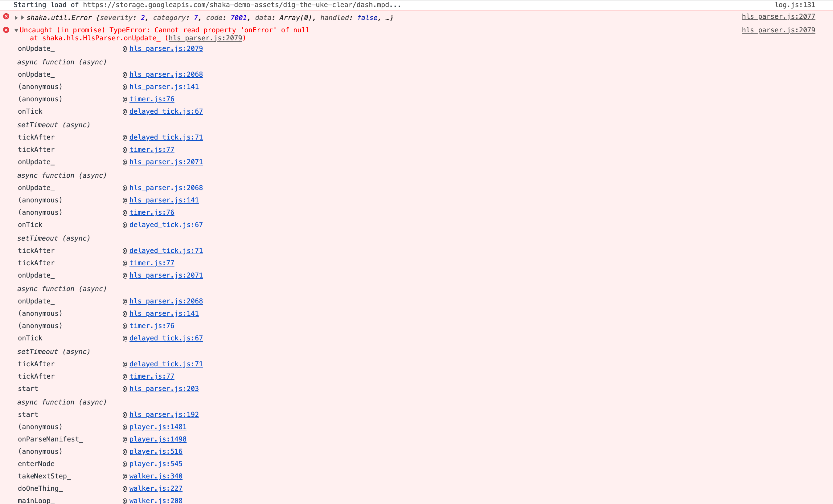Screen dimensions: 833x504
Task: Open hls_parser.js:2077 source location
Action: pos(778,17)
